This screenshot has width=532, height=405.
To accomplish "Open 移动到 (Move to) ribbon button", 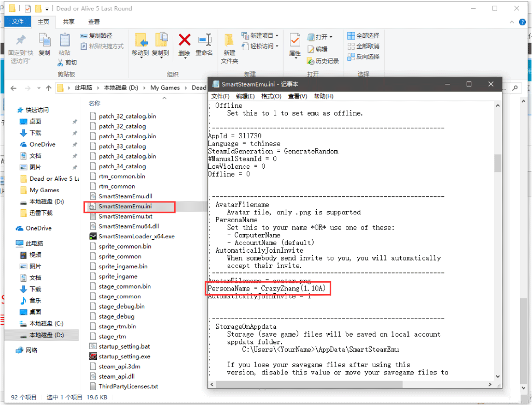I will click(x=141, y=45).
